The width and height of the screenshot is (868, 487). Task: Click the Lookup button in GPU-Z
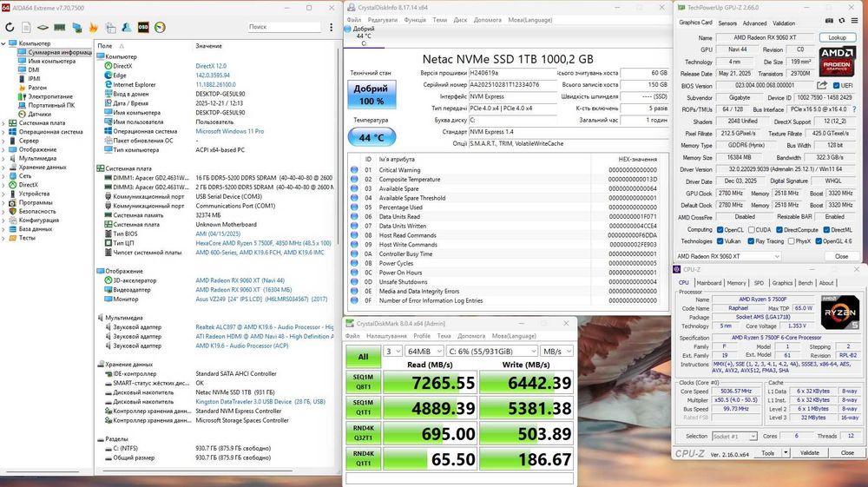click(x=837, y=37)
